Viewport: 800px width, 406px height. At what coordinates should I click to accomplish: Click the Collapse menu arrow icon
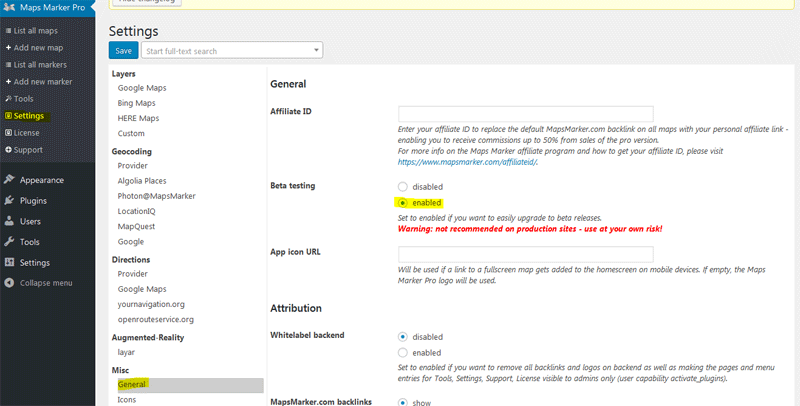[x=9, y=283]
